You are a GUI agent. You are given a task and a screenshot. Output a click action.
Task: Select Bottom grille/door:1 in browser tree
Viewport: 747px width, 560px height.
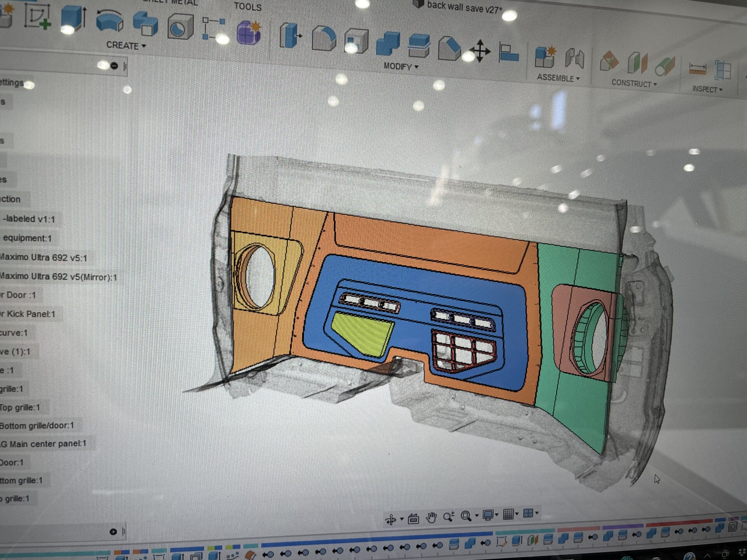tap(37, 425)
